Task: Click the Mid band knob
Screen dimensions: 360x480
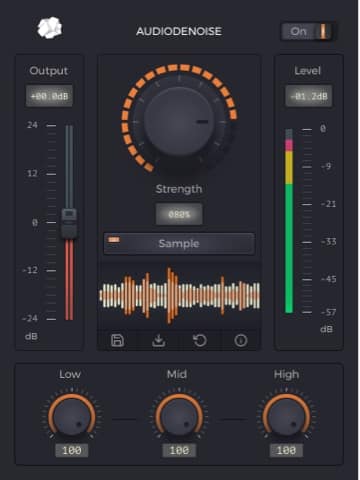Action: point(179,416)
